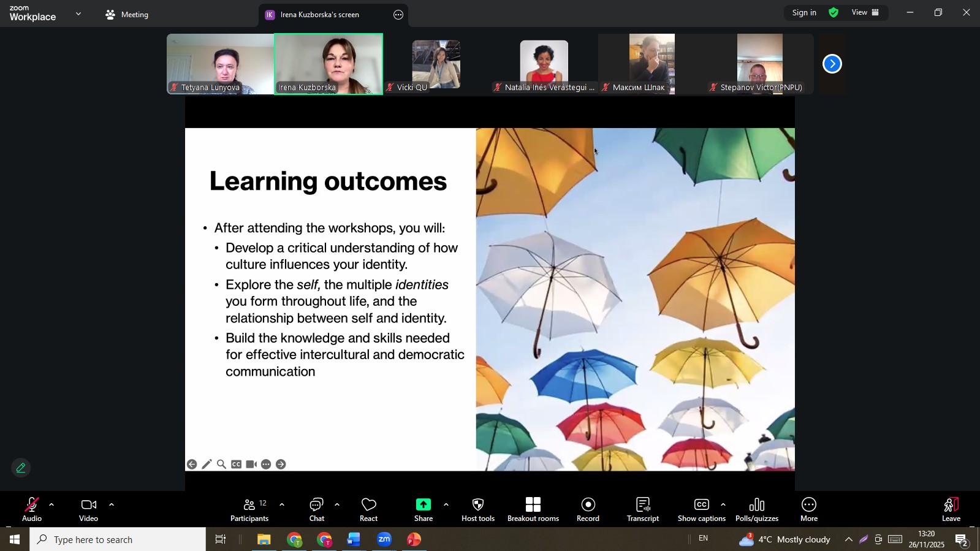The width and height of the screenshot is (980, 551).
Task: Open the View layout dropdown
Action: tap(865, 13)
